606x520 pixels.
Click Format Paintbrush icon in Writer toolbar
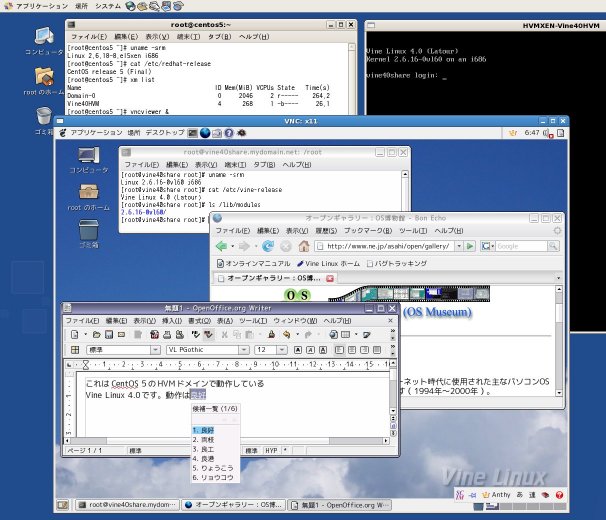pyautogui.click(x=271, y=334)
